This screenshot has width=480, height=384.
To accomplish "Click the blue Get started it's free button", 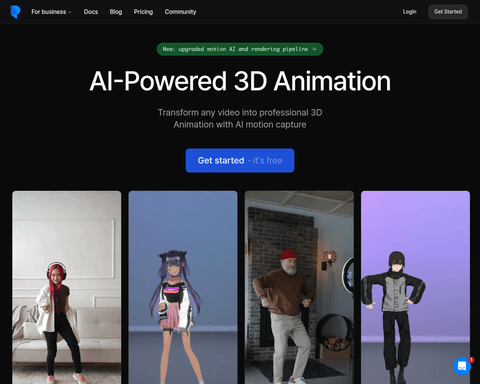I will pos(240,160).
